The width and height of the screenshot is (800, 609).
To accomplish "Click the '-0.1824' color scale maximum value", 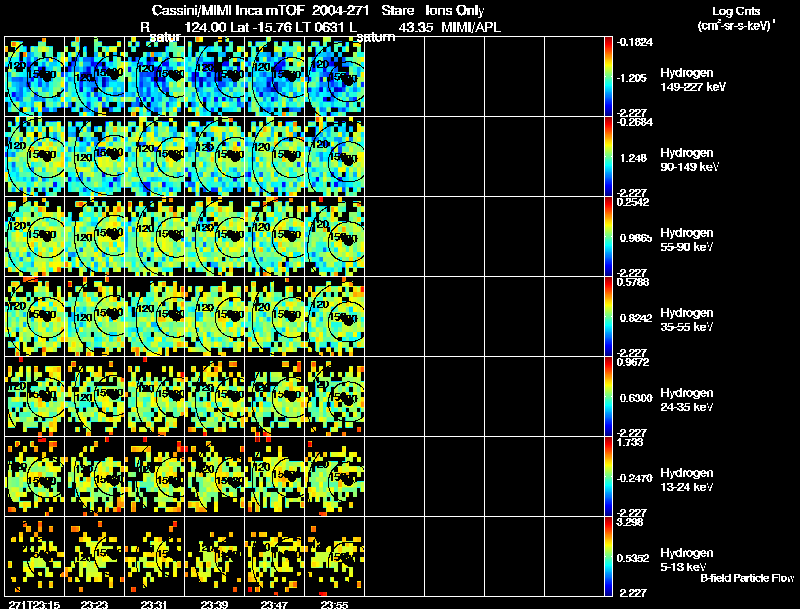I will (635, 42).
